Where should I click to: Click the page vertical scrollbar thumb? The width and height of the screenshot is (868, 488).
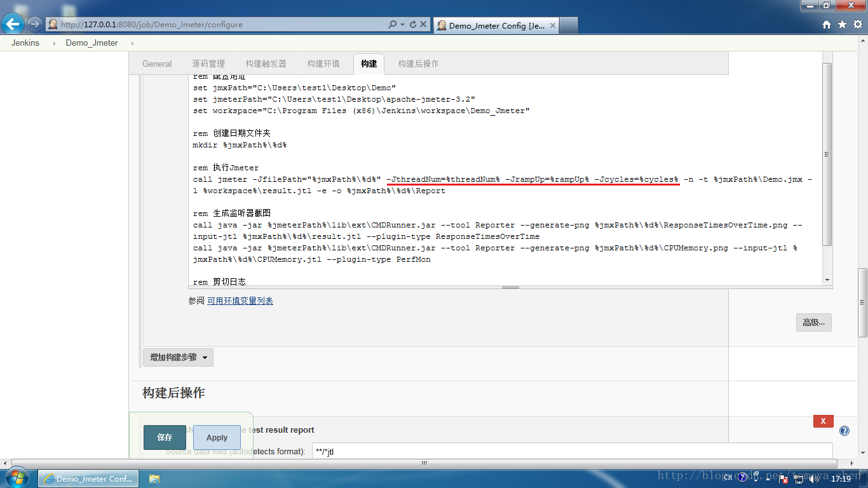coord(862,302)
